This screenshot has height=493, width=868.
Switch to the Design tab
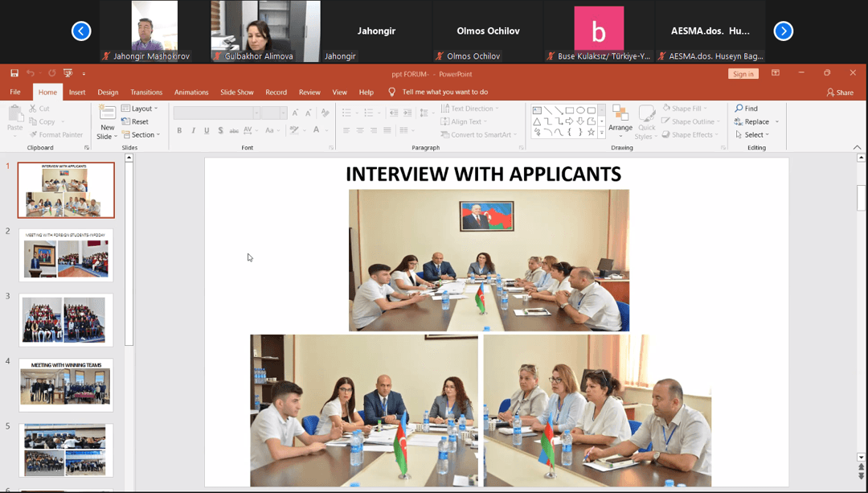[x=108, y=92]
